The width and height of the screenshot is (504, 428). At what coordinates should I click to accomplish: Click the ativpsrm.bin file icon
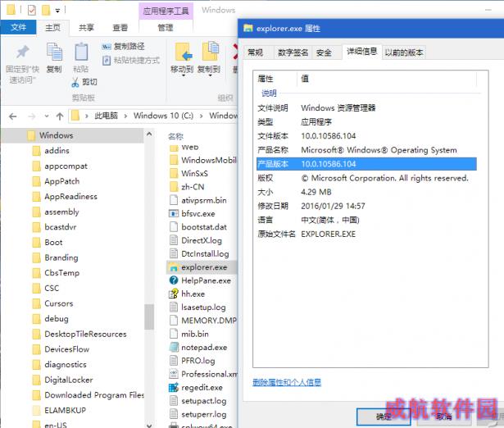[174, 200]
